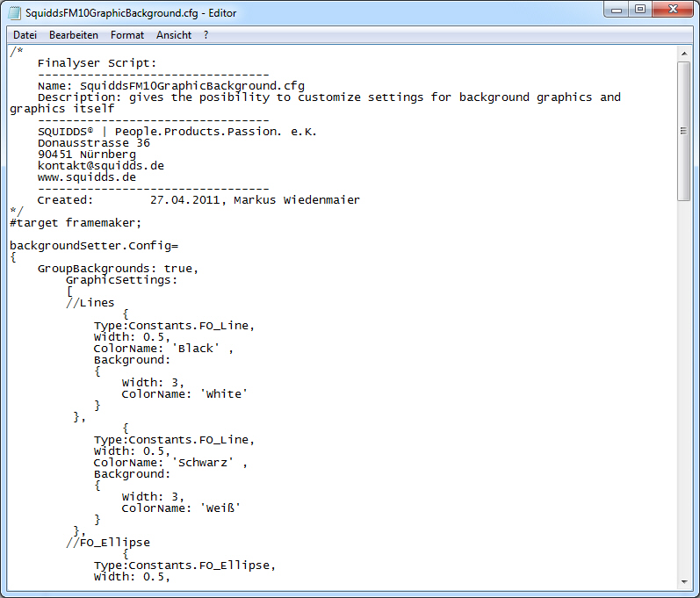The width and height of the screenshot is (700, 598).
Task: Close the Editor window
Action: (x=674, y=10)
